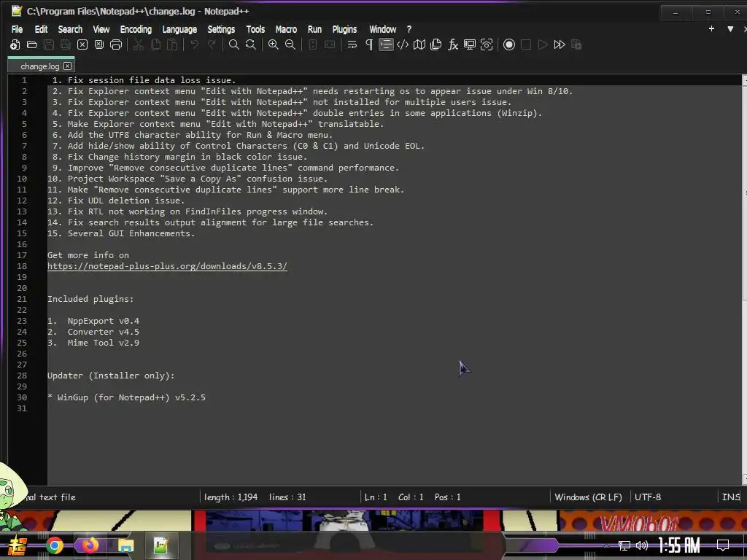The height and width of the screenshot is (560, 747).
Task: Click the 'length : 1,194' status entry
Action: pyautogui.click(x=231, y=497)
